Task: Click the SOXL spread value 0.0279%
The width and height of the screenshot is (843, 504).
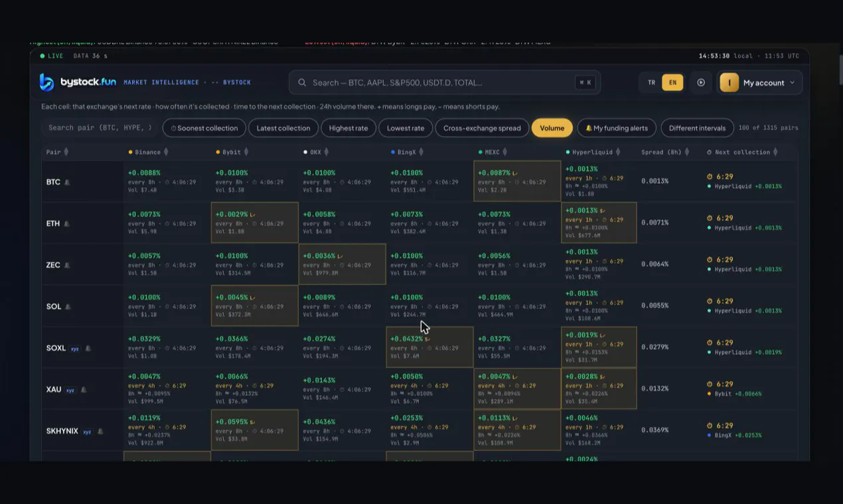Action: click(655, 347)
